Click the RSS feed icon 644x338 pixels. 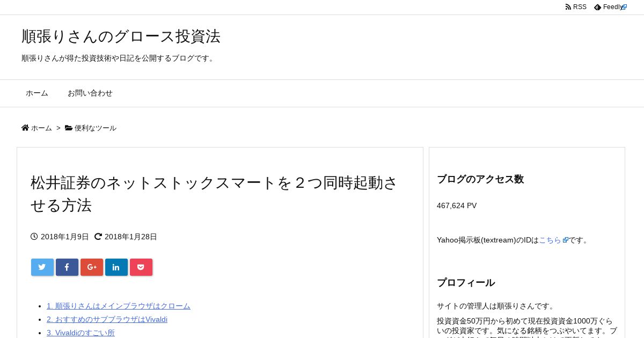tap(568, 7)
